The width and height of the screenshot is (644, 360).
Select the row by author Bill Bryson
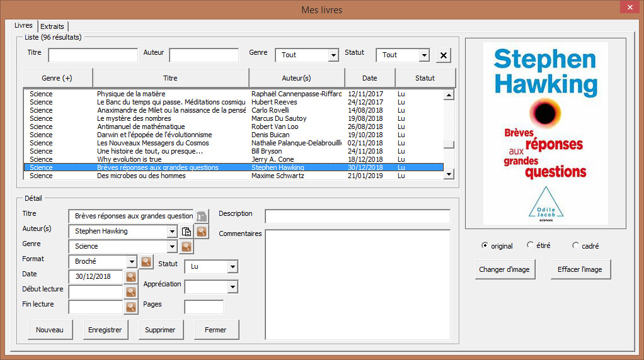point(234,151)
